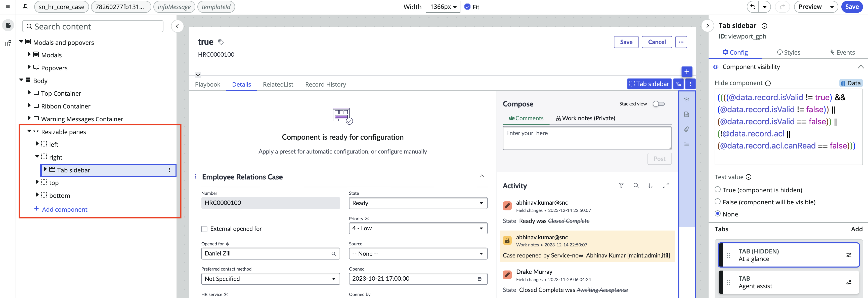Expand the Popovers tree node
The width and height of the screenshot is (868, 298).
click(29, 67)
